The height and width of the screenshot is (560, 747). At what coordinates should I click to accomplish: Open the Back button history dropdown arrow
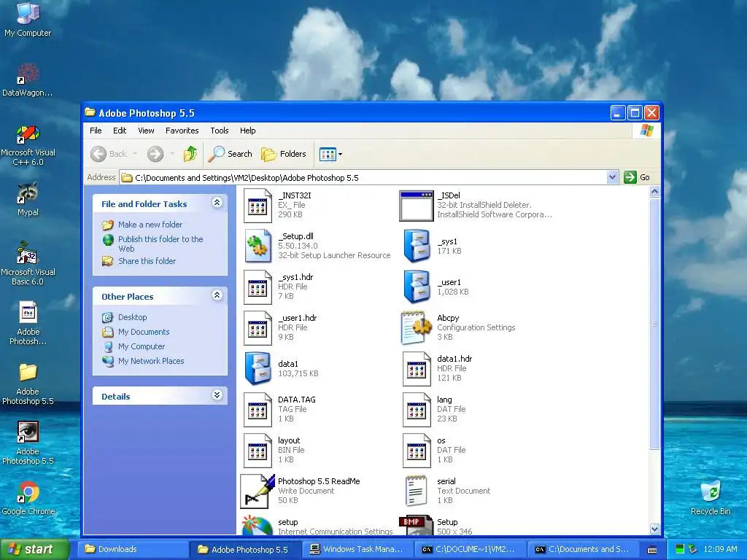[x=135, y=154]
